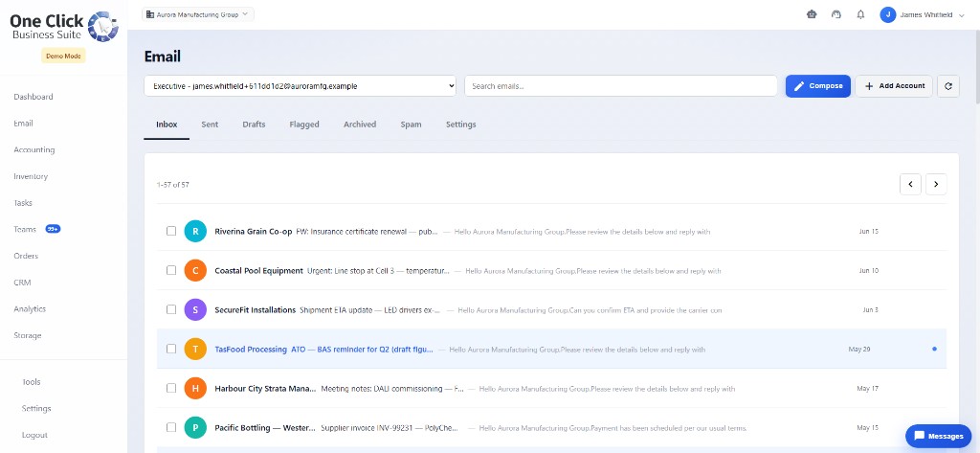Expand the James Whitfield user menu

point(923,15)
